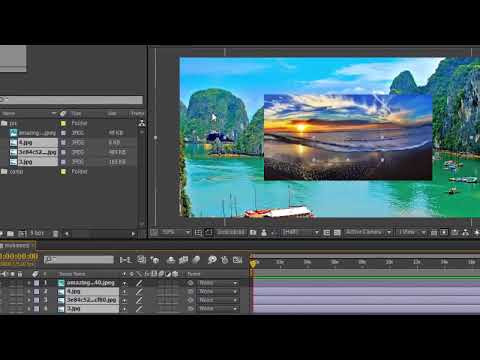Viewport: 480px width, 360px height.
Task: Open Timeline button in viewer toolbar
Action: click(455, 232)
